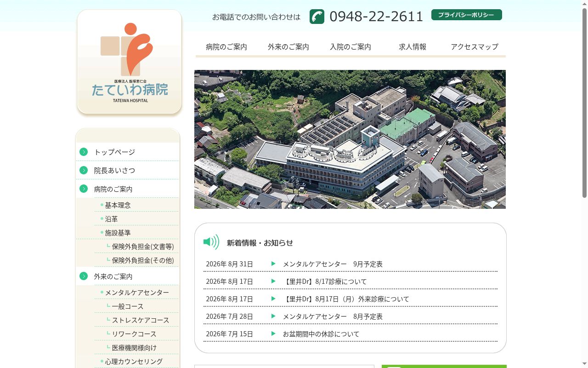Open news 【里井Dr】8月17日（月）外来診療について

coord(346,299)
